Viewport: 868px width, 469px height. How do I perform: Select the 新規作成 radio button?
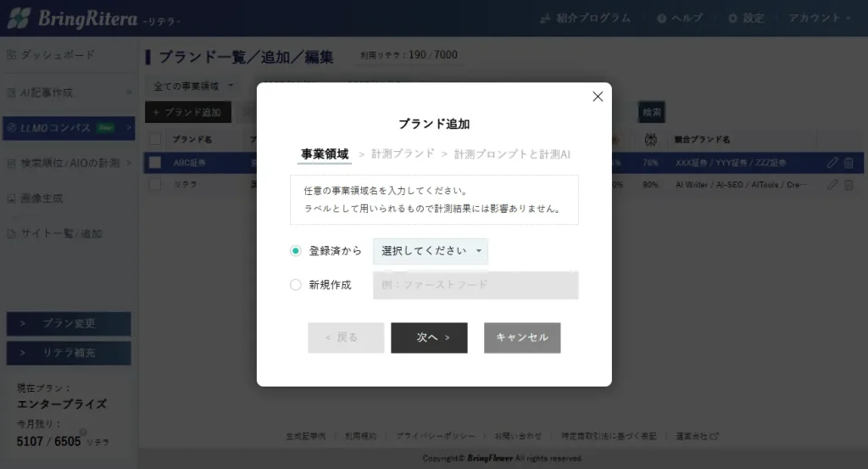click(x=296, y=285)
